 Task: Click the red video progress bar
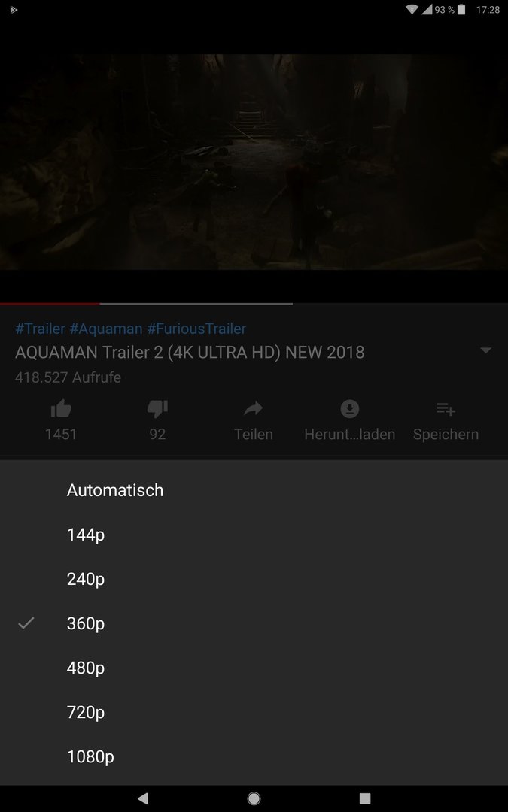tap(50, 304)
